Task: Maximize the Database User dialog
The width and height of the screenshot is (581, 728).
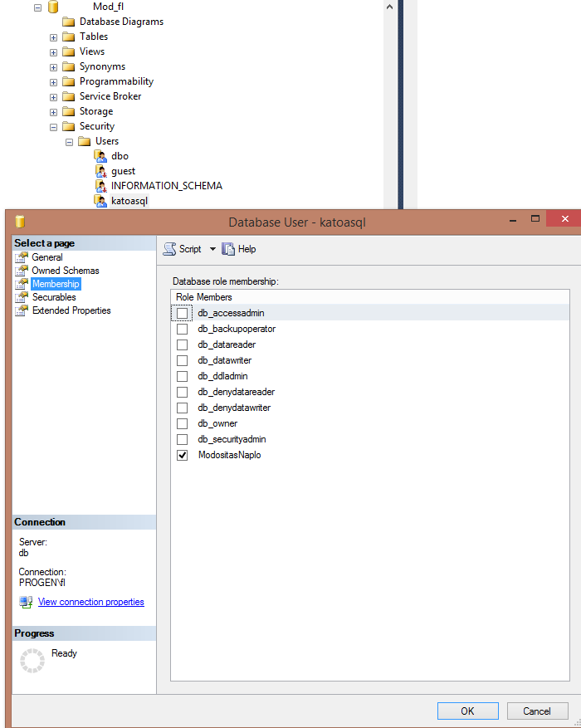Action: coord(535,218)
